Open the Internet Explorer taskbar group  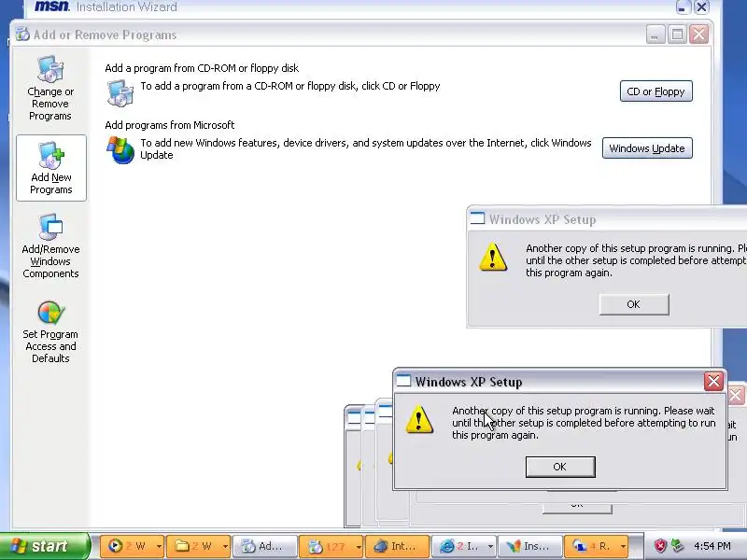click(463, 546)
